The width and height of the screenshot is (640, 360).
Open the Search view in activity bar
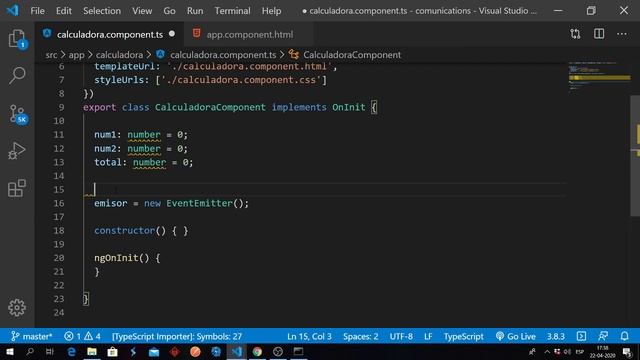17,76
